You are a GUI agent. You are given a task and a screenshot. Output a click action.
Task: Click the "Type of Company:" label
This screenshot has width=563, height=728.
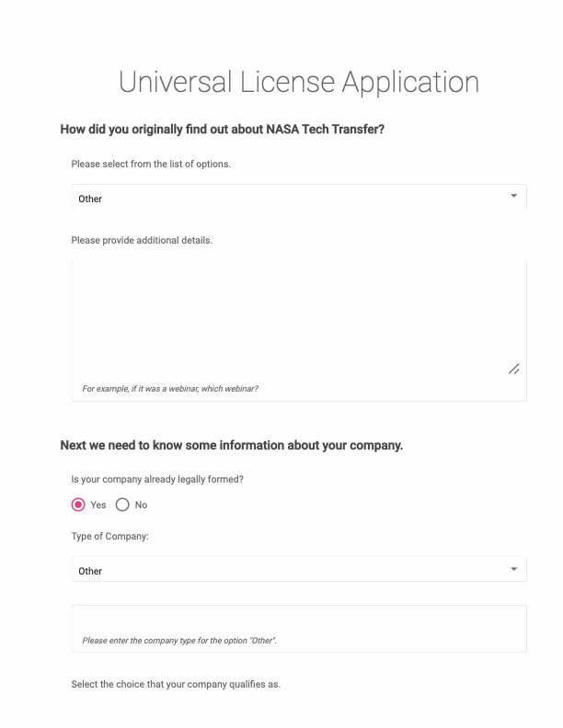(109, 537)
